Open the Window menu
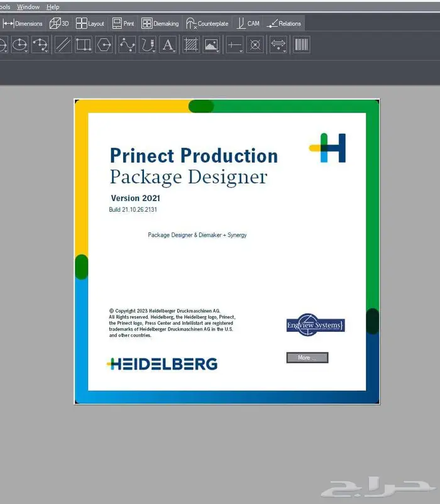Image resolution: width=440 pixels, height=504 pixels. click(28, 7)
